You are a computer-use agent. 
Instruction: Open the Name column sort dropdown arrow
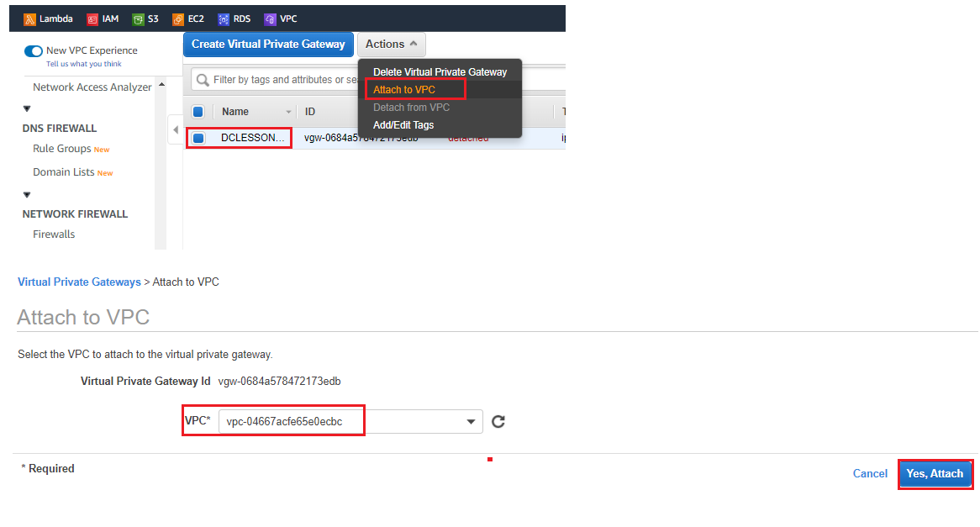[x=289, y=112]
